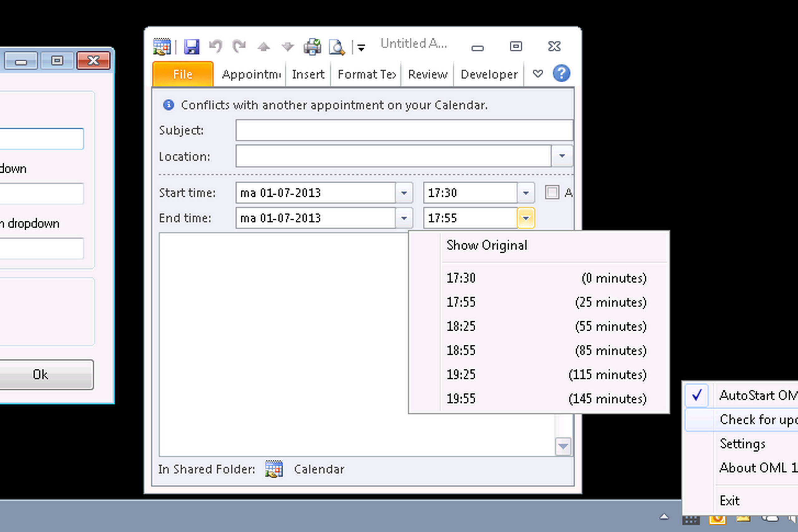Click inside the Subject text field
Viewport: 798px width, 532px height.
tap(404, 130)
